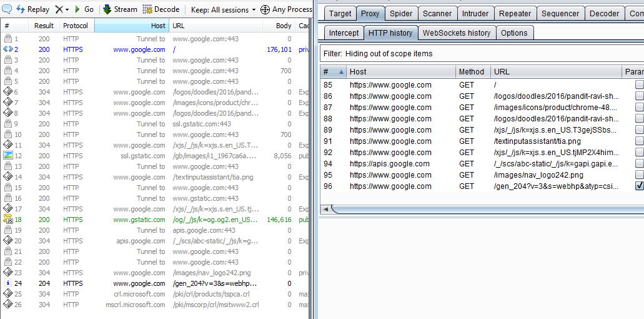Click the Decode toolbar icon
The height and width of the screenshot is (319, 644).
147,9
